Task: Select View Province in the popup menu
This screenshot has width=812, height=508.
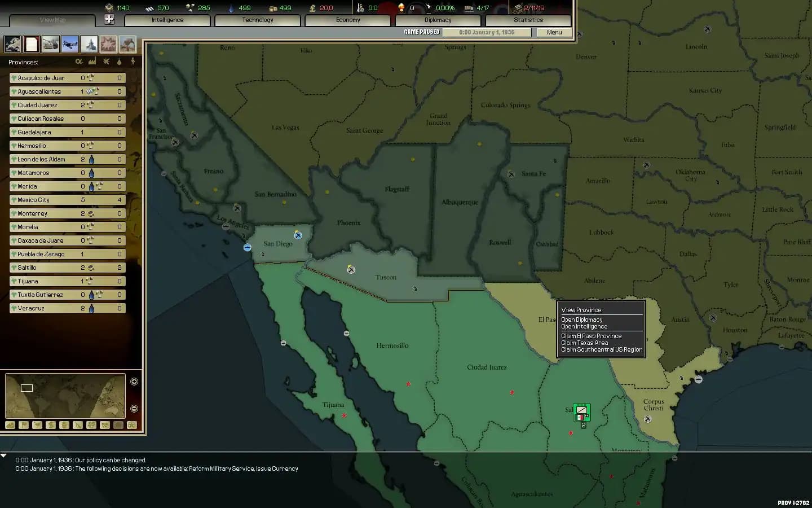Action: (x=581, y=309)
